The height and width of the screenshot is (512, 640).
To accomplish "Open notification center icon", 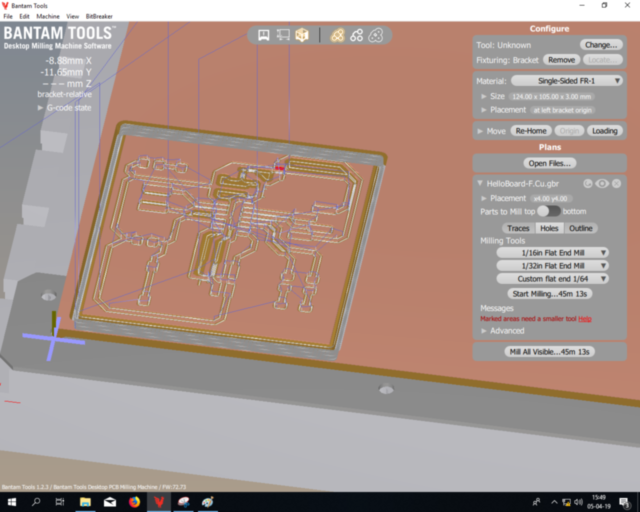I will point(624,502).
